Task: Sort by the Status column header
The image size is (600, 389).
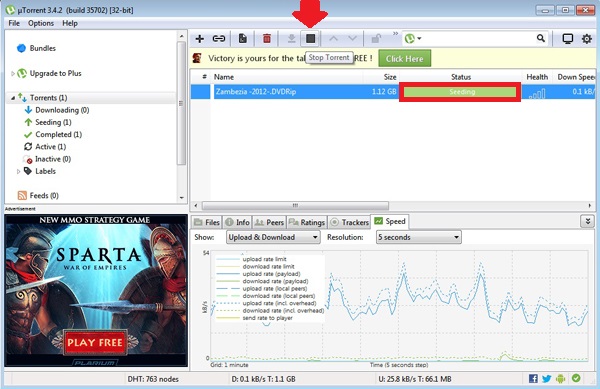Action: coord(461,77)
